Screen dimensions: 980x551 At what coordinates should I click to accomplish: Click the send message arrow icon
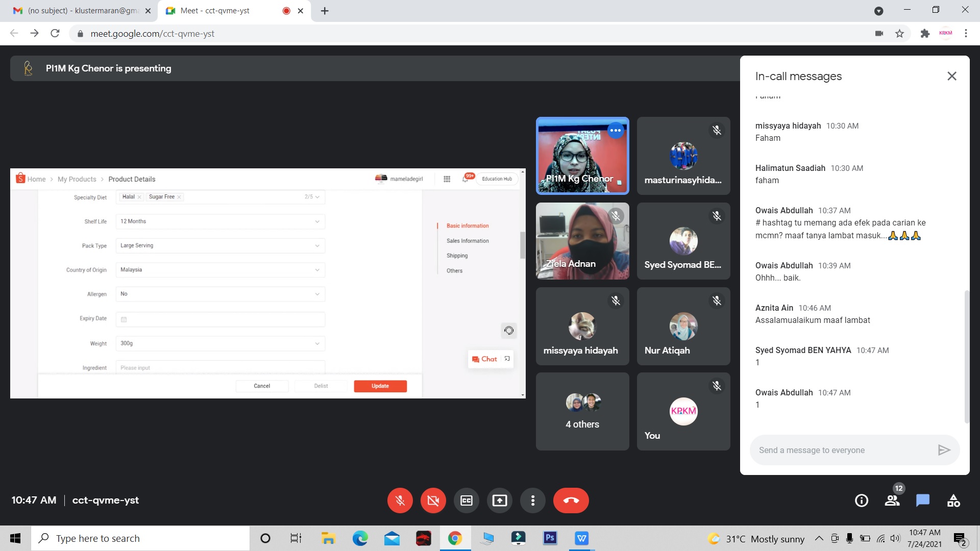(944, 450)
